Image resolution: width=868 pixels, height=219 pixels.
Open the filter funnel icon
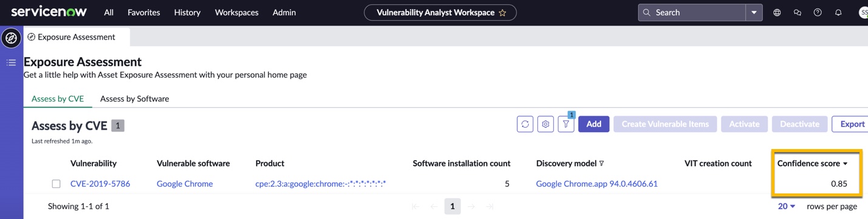[x=566, y=124]
